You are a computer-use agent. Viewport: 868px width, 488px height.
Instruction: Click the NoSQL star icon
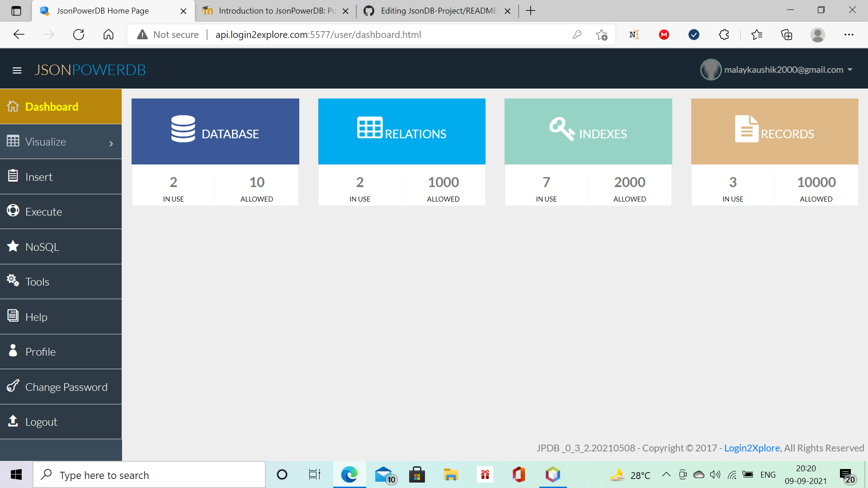pyautogui.click(x=12, y=246)
